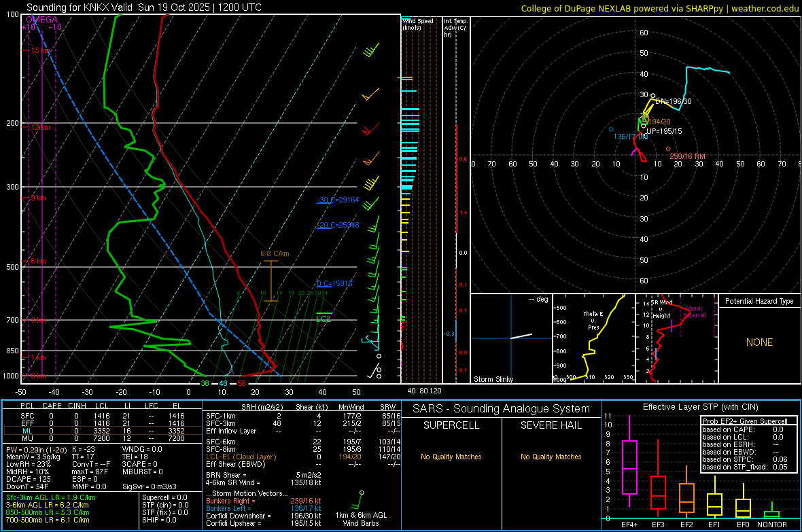Click the K = -23 index value
This screenshot has height=532, width=802.
[x=84, y=449]
